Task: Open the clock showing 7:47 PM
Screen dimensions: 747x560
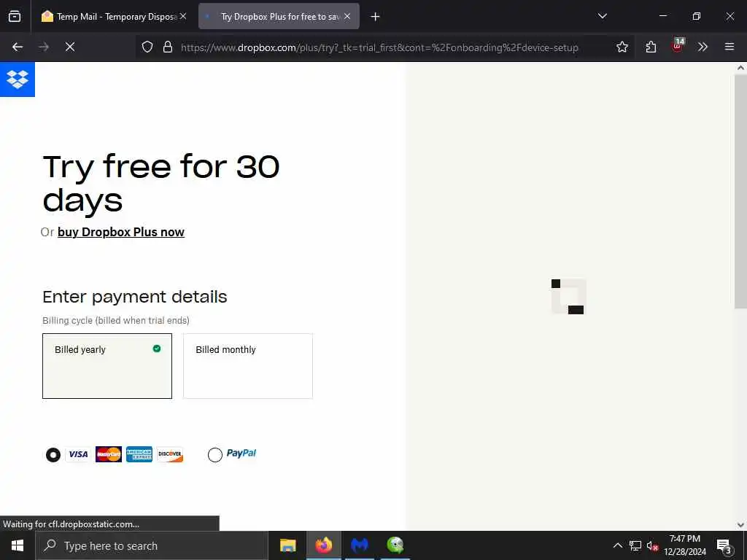Action: (x=684, y=545)
